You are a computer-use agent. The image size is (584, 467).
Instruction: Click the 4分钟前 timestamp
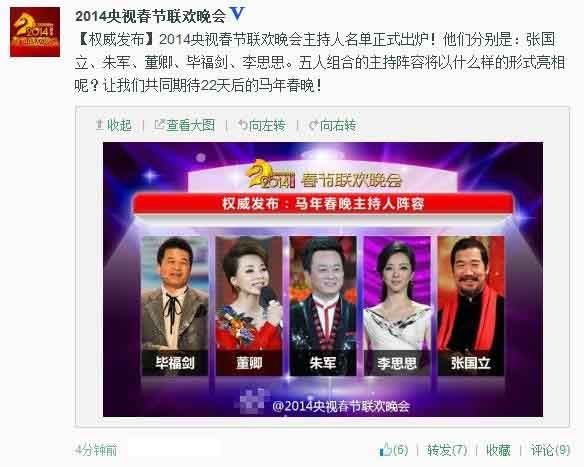click(96, 450)
